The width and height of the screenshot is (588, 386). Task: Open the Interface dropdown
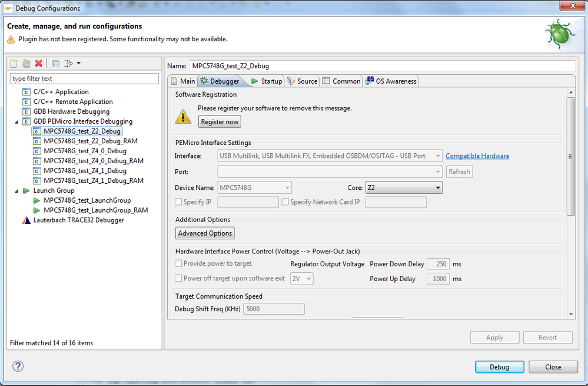[x=330, y=156]
